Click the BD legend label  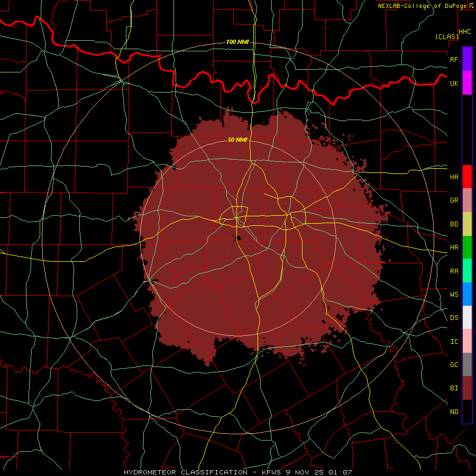click(454, 224)
